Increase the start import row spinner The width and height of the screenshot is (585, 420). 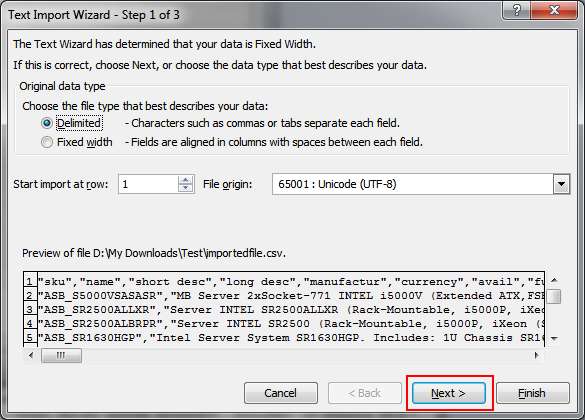click(x=185, y=180)
